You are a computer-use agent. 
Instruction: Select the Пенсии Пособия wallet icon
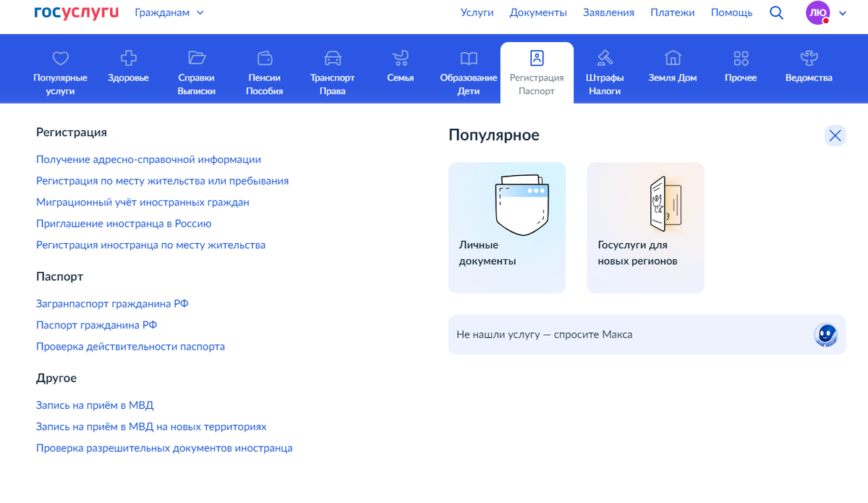pyautogui.click(x=265, y=58)
